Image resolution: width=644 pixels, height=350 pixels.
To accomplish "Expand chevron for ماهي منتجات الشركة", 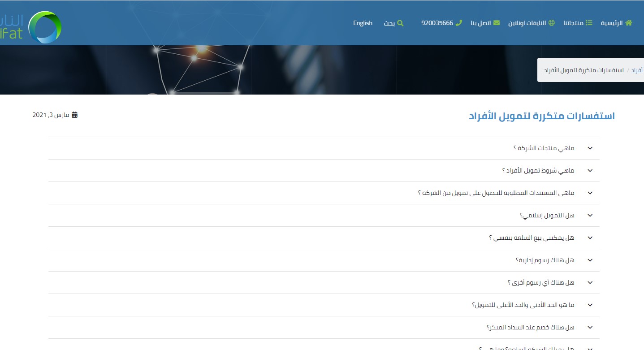I will click(590, 148).
